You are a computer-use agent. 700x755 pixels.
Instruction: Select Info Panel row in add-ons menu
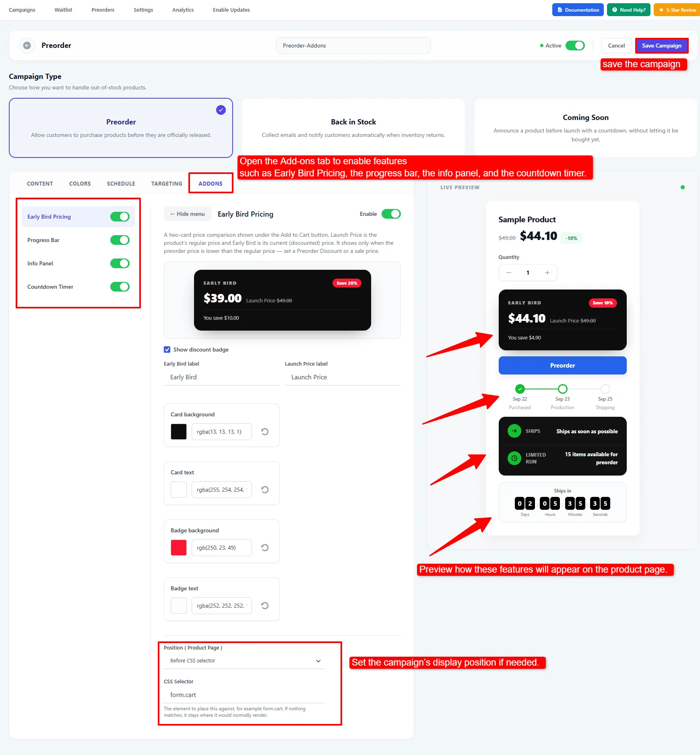[x=78, y=263]
